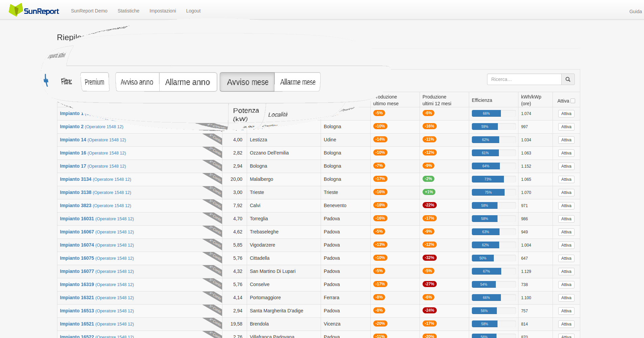This screenshot has width=644, height=338.
Task: Click the -32% yearly badge for Impianto 16075
Action: tap(430, 258)
